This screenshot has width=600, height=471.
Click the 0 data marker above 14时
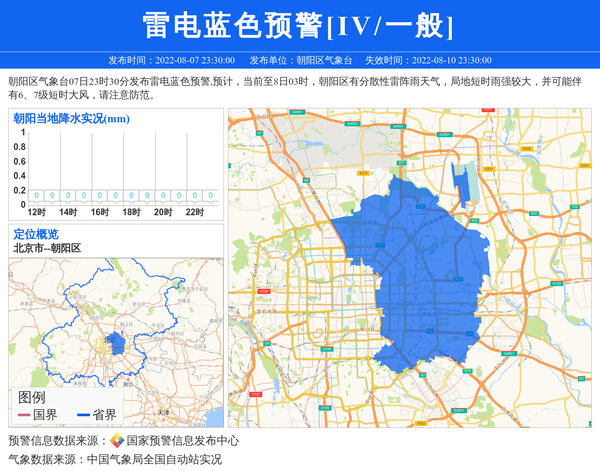(68, 196)
